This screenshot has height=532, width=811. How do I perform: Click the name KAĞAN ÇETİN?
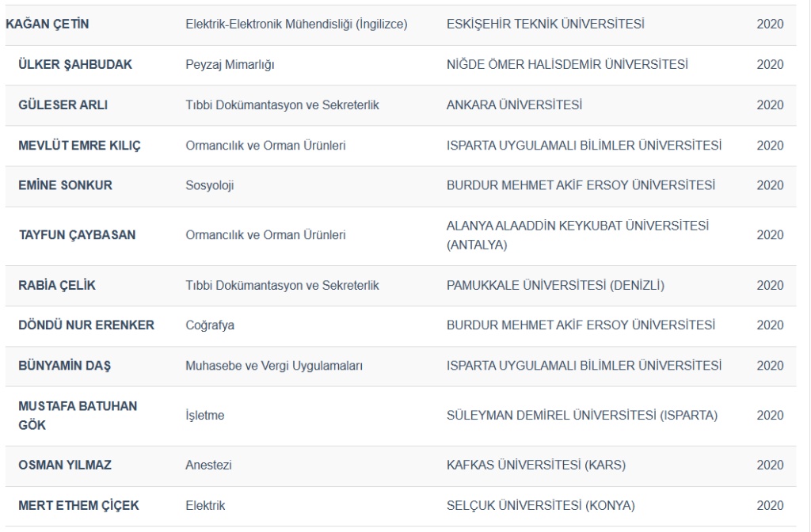coord(48,25)
